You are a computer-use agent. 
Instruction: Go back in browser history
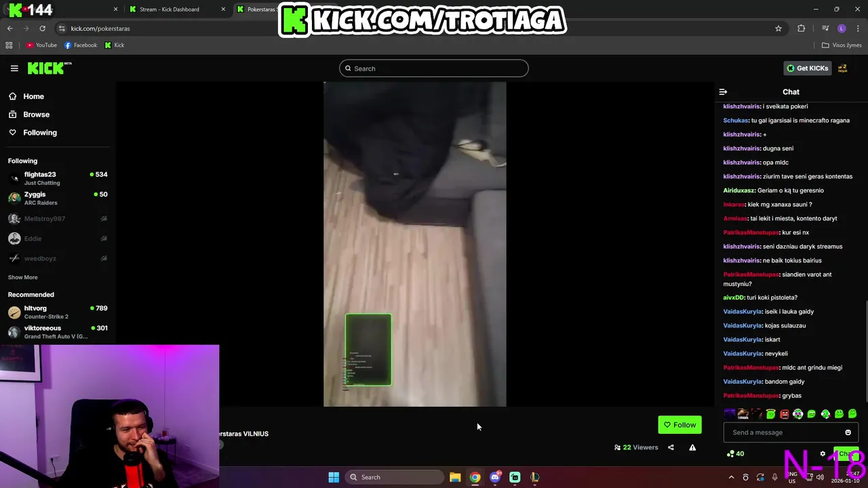click(x=9, y=28)
